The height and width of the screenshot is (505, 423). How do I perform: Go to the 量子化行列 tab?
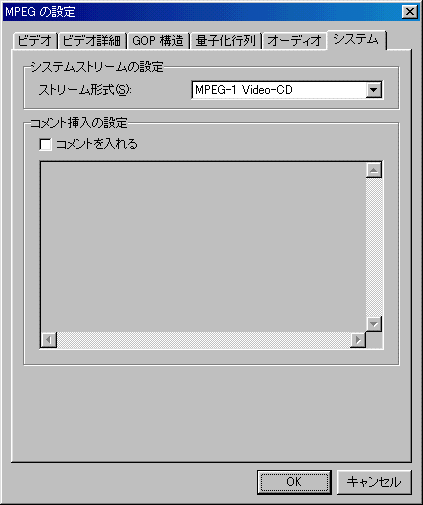click(x=226, y=41)
